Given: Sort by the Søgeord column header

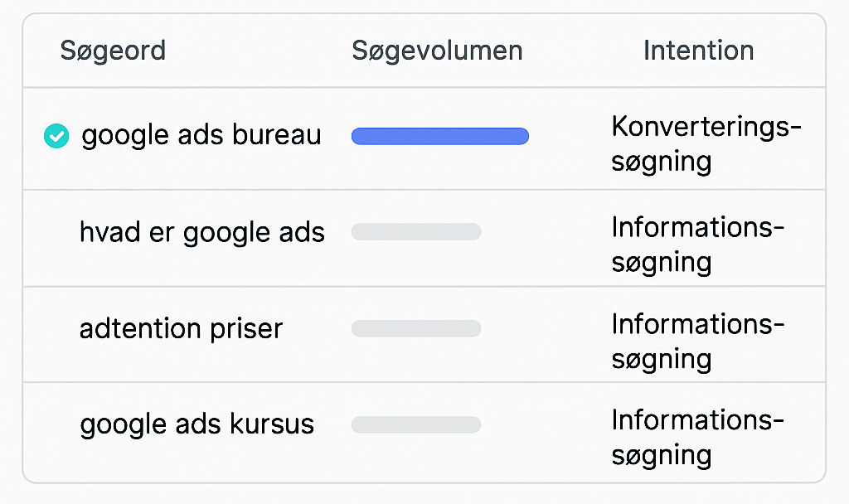Looking at the screenshot, I should 113,51.
